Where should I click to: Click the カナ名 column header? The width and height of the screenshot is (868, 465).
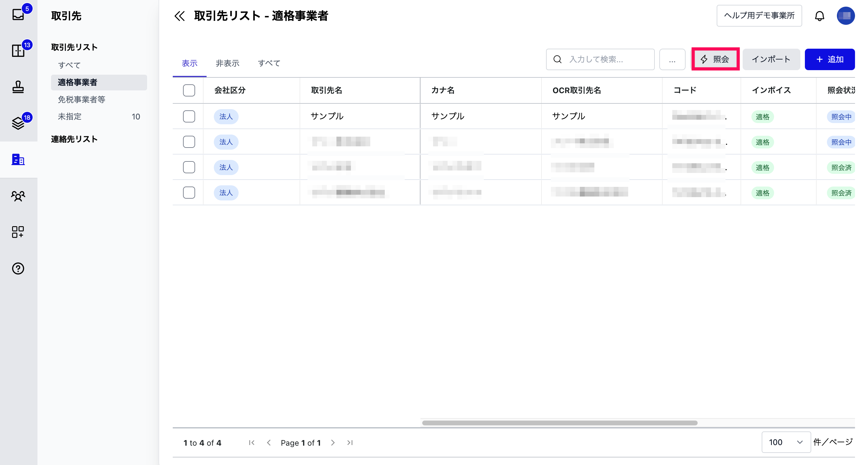click(443, 90)
